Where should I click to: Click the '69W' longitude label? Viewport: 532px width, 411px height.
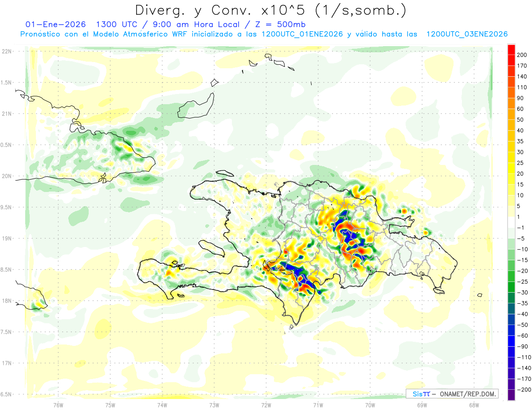point(422,405)
